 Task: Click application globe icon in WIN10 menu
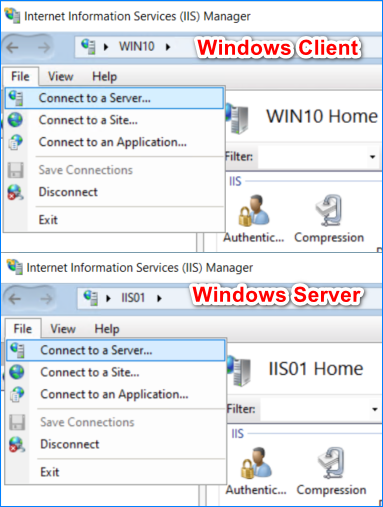point(15,142)
